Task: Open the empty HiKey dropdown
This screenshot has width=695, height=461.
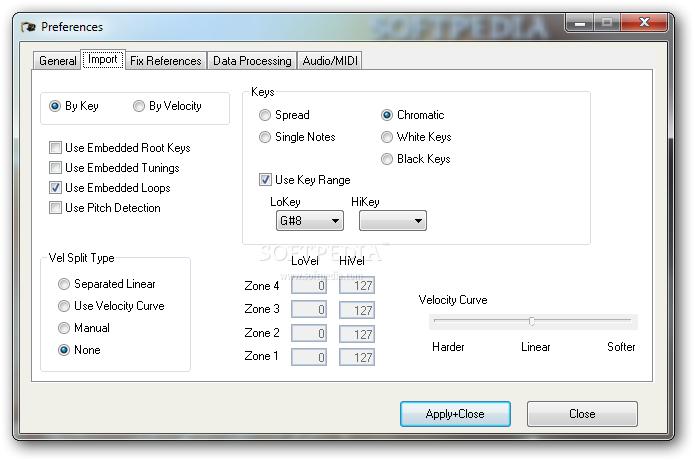Action: (393, 221)
